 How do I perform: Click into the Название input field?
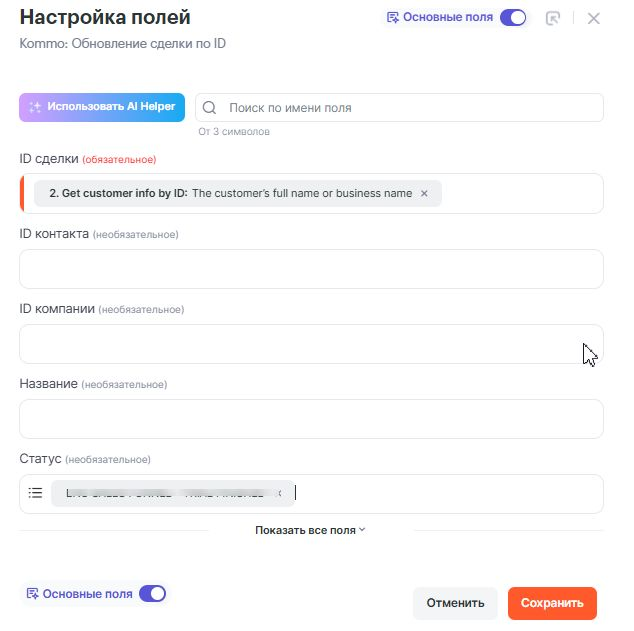click(311, 419)
